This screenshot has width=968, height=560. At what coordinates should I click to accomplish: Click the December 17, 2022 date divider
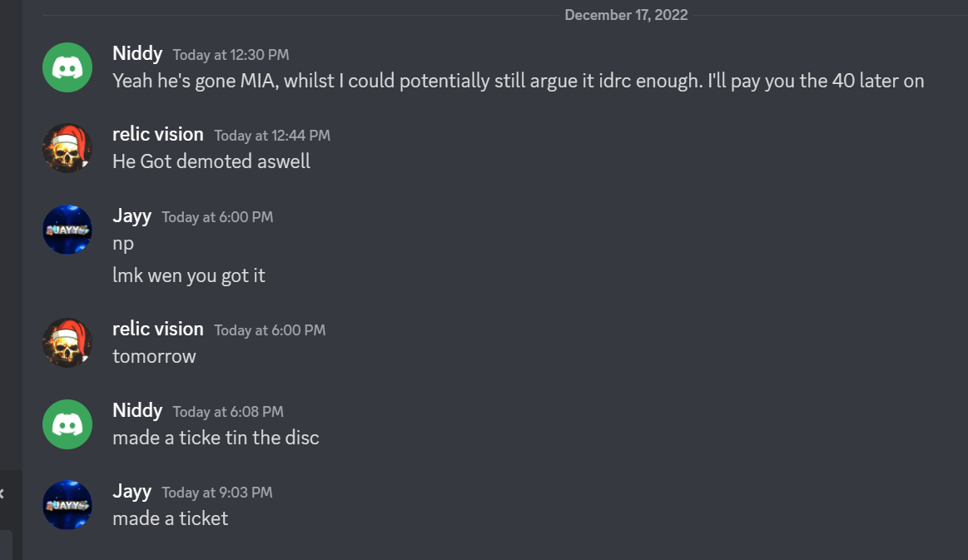(x=626, y=15)
